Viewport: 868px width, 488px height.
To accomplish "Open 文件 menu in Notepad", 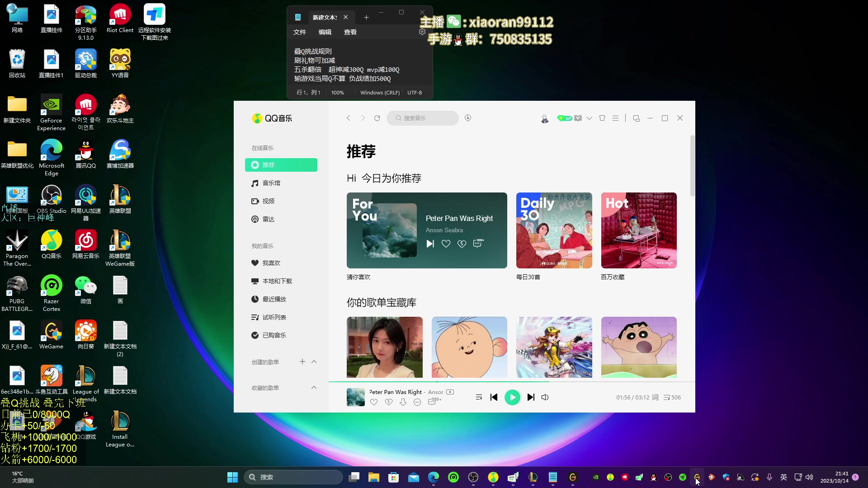I will pos(300,32).
